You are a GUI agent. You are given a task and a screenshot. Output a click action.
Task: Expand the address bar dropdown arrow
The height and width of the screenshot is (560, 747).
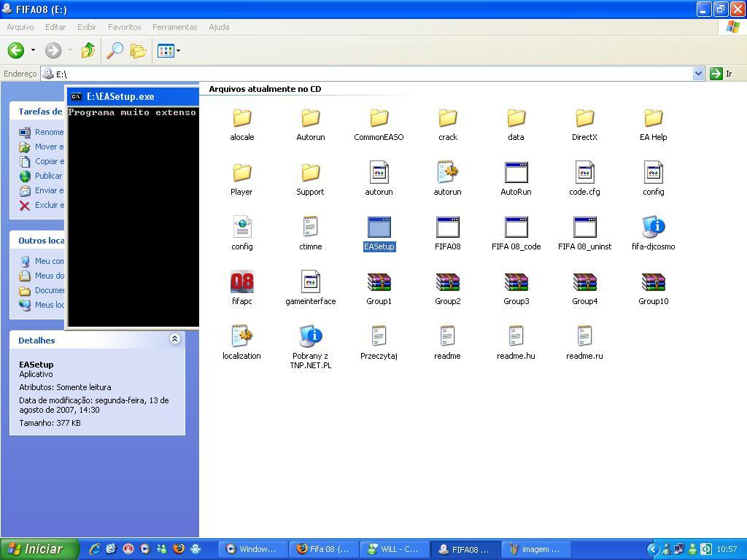[698, 74]
